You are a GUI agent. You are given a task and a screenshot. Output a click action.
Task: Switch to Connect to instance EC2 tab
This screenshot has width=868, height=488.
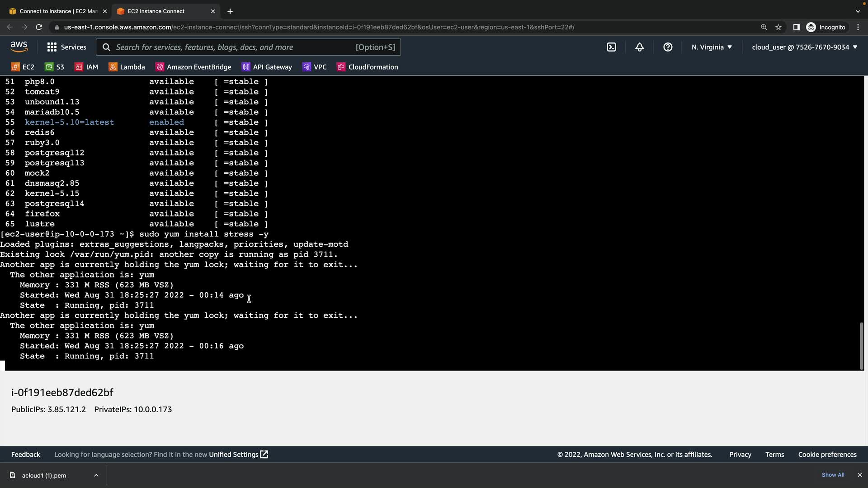point(54,11)
